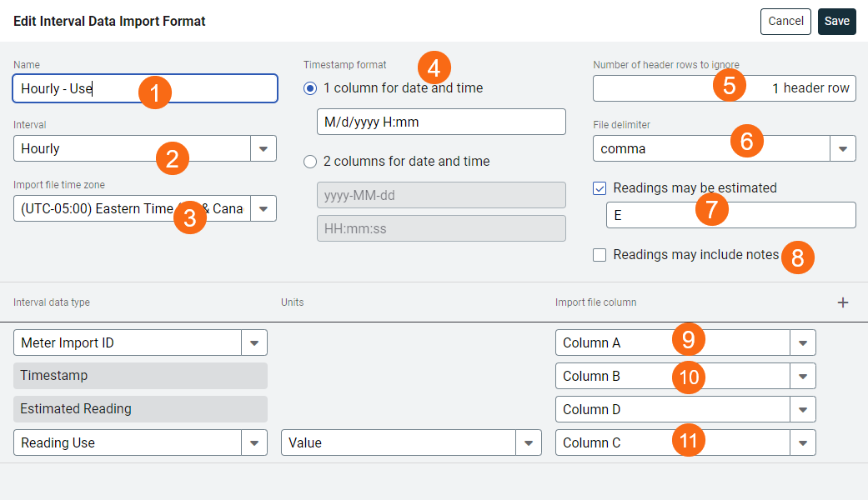Cancel editing the import format
The height and width of the screenshot is (500, 868).
[x=785, y=22]
